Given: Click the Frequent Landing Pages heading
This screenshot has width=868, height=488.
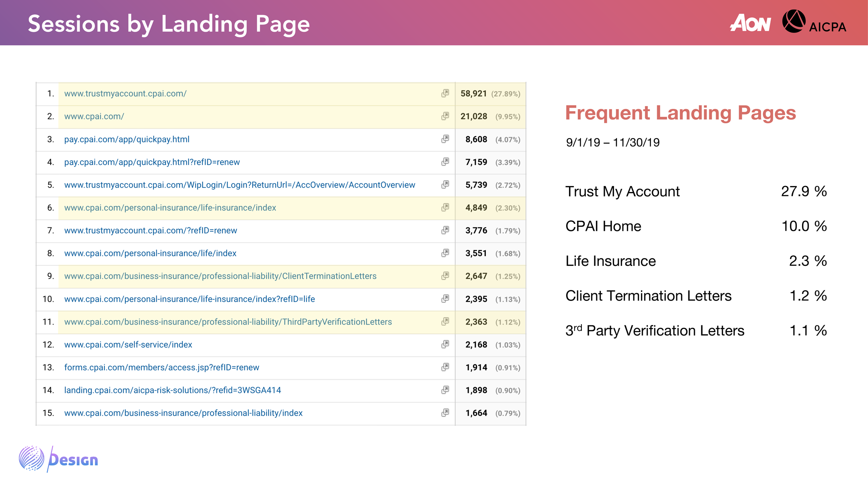Looking at the screenshot, I should [680, 113].
